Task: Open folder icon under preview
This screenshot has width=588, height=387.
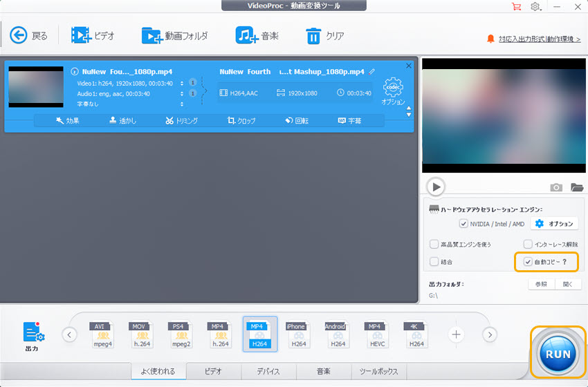Action: click(577, 187)
